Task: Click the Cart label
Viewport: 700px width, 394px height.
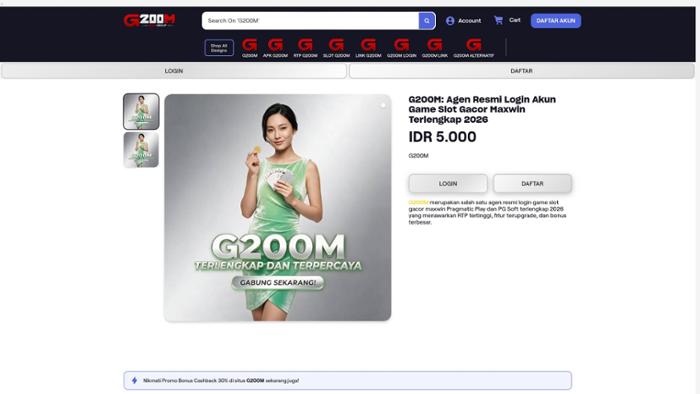Action: pyautogui.click(x=515, y=20)
